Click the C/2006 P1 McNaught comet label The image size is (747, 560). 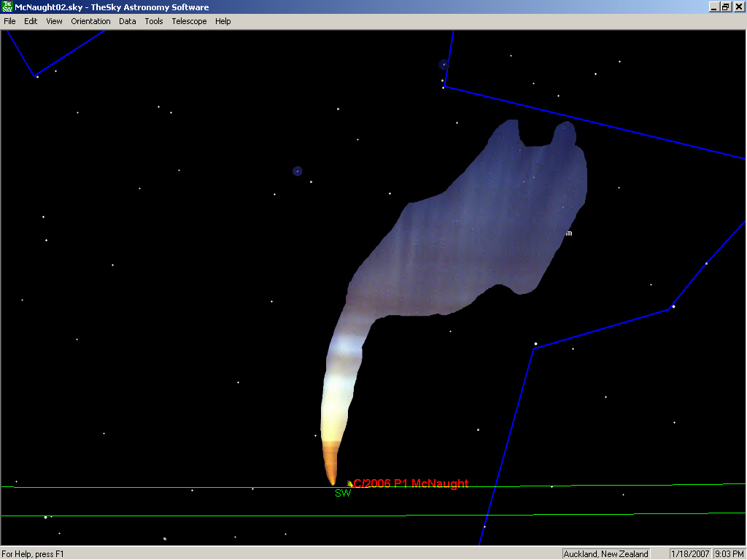coord(411,483)
